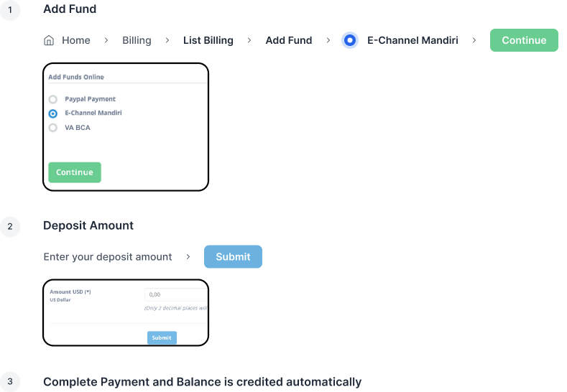Click the Continue button inside Add Funds Online panel
This screenshot has width=567, height=392.
click(x=75, y=172)
